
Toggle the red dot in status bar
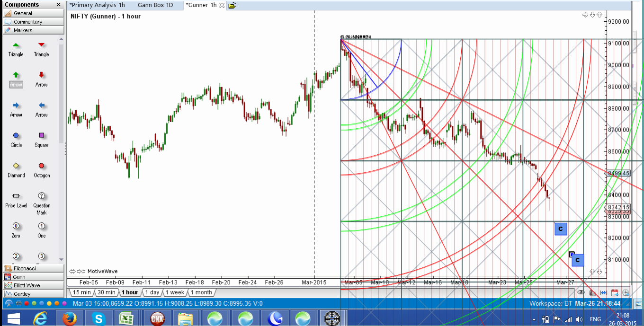coord(27,303)
